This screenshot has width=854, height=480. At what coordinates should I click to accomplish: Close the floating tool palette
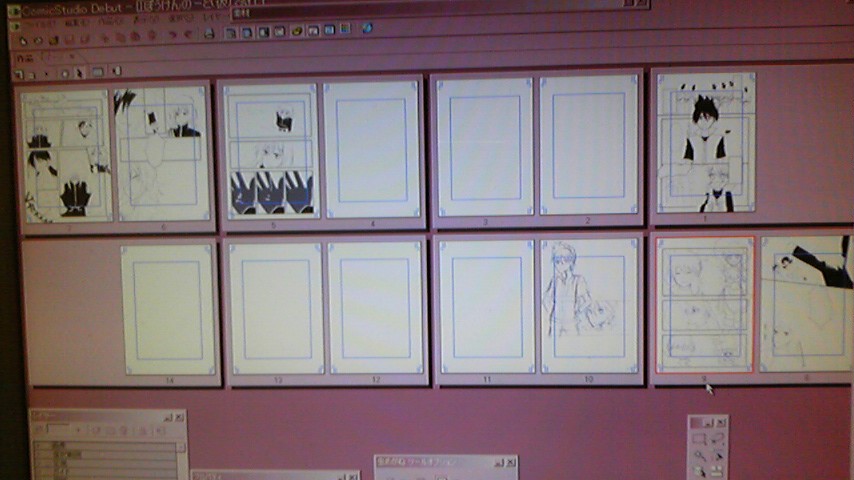click(x=721, y=422)
